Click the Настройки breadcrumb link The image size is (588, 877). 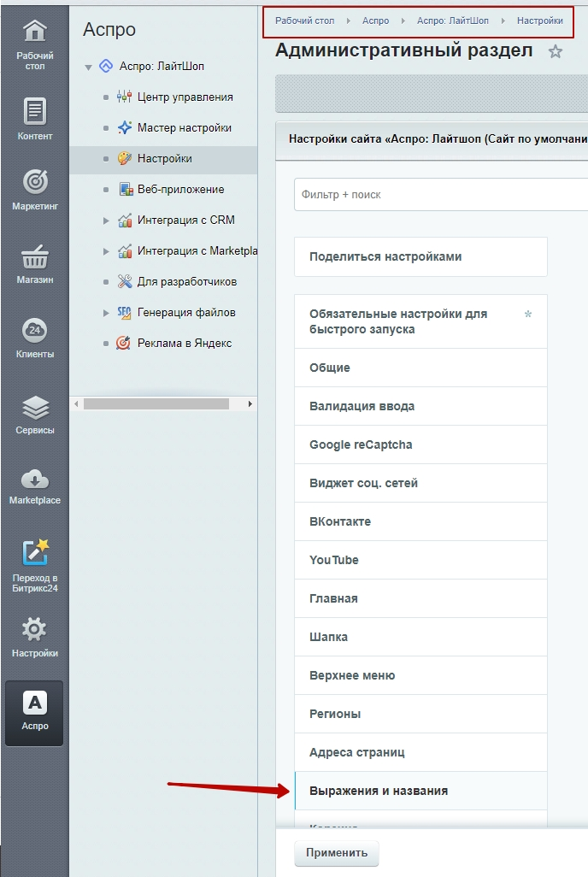click(540, 21)
